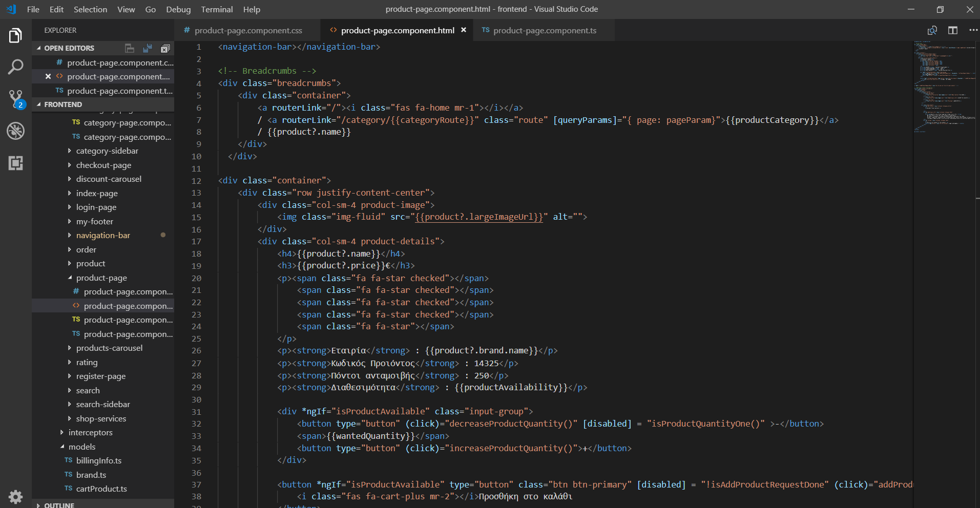This screenshot has height=508, width=980.
Task: Open the Debug view in activity bar
Action: click(15, 131)
